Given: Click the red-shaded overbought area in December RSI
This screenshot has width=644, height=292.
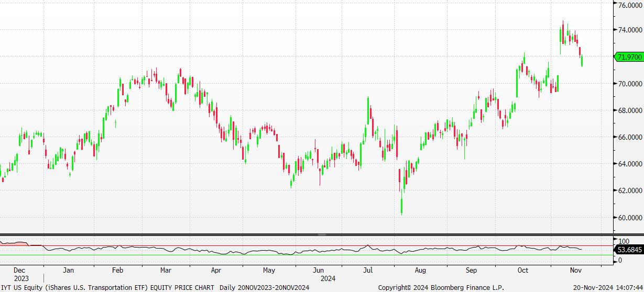Looking at the screenshot, I should coord(15,243).
